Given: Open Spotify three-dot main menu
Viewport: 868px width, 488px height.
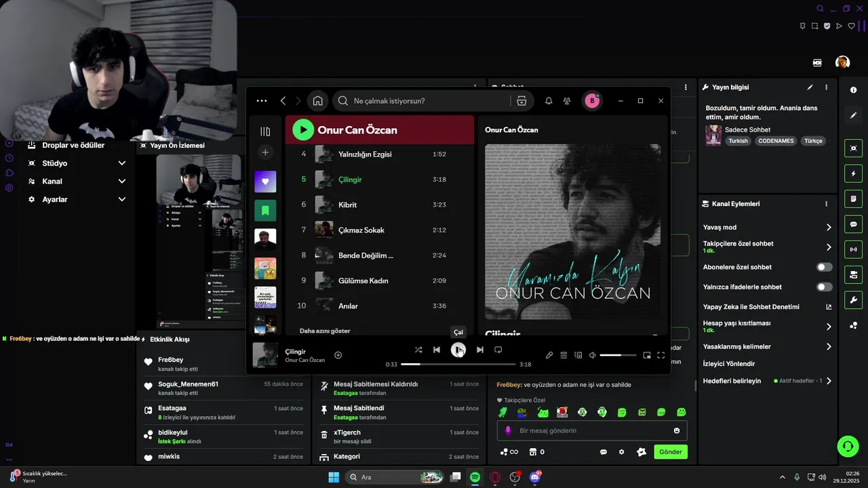Looking at the screenshot, I should tap(262, 101).
